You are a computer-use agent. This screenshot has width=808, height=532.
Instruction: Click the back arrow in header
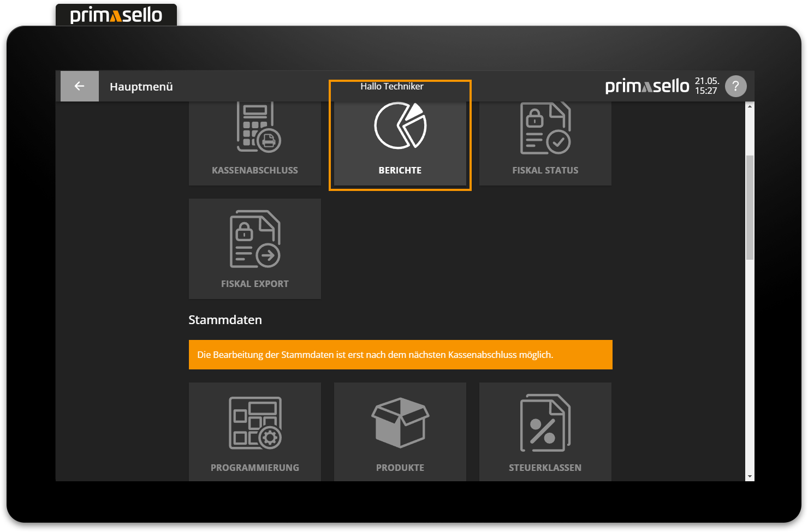[79, 86]
